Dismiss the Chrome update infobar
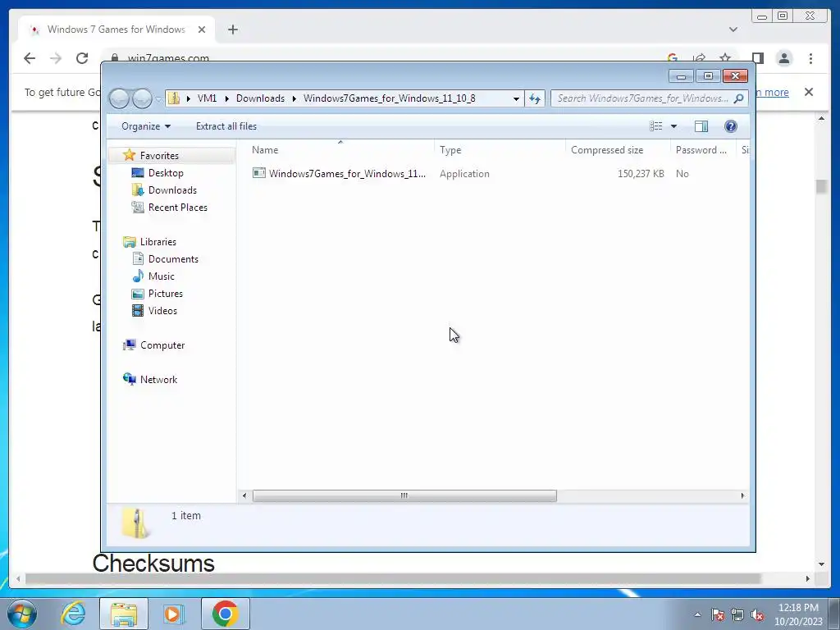The image size is (840, 630). (x=809, y=92)
